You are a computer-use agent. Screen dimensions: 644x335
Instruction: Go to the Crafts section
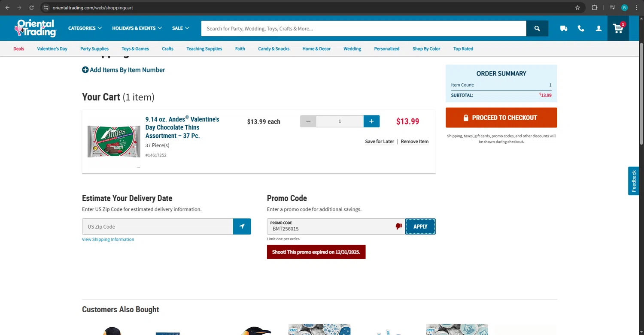tap(168, 48)
